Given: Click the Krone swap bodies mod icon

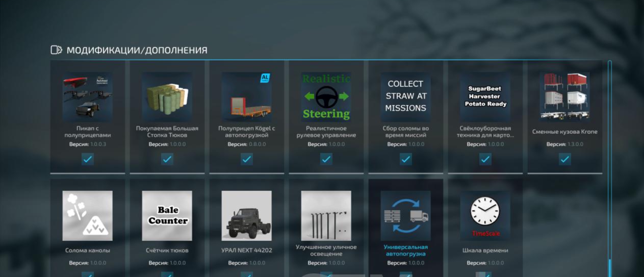Looking at the screenshot, I should [565, 97].
